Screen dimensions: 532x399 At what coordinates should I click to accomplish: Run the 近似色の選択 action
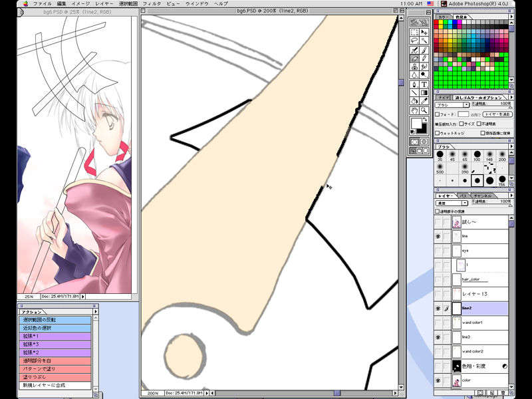pyautogui.click(x=55, y=328)
